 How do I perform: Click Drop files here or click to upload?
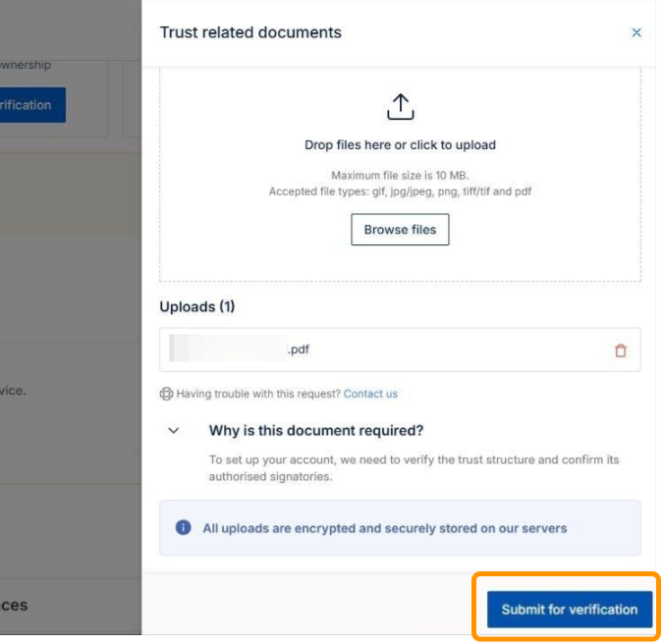click(400, 145)
